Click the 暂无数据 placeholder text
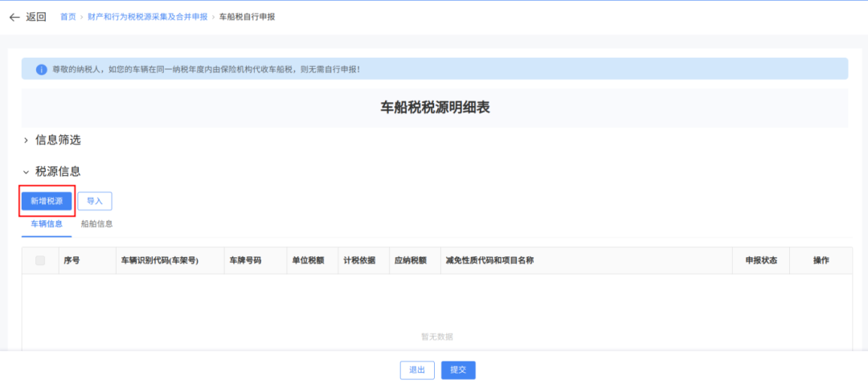The image size is (868, 384). coord(437,337)
